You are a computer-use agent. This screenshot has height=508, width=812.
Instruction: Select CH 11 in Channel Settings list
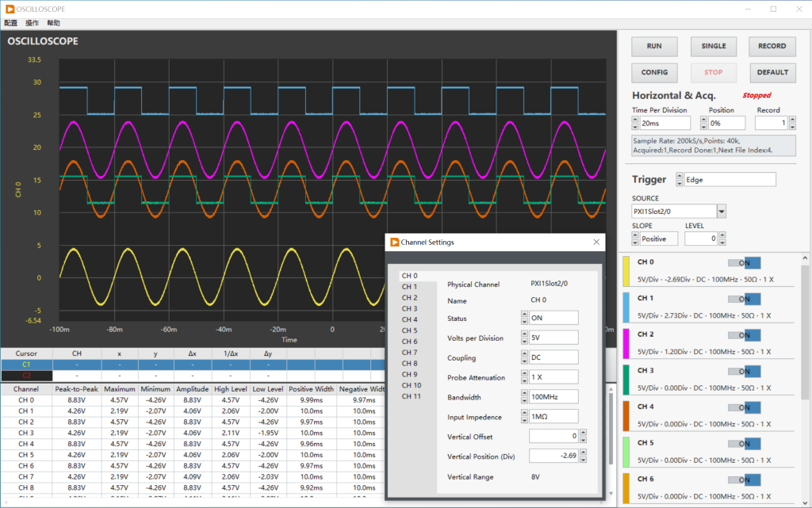tap(417, 396)
